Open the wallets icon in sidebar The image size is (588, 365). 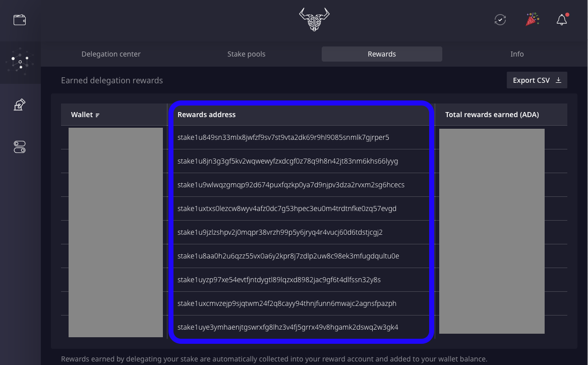pos(20,20)
